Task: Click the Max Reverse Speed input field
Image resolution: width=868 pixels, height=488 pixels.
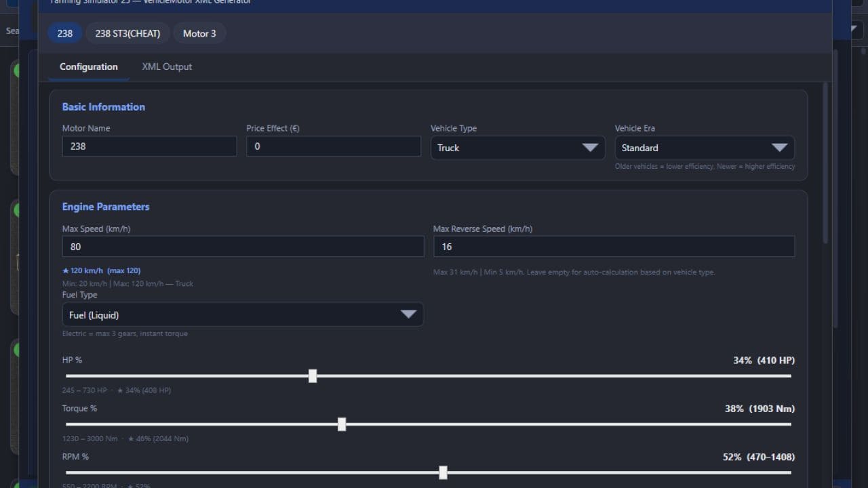Action: point(614,247)
